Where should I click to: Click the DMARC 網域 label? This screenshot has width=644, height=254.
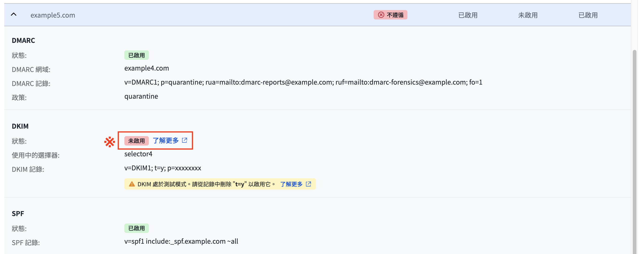pyautogui.click(x=31, y=69)
